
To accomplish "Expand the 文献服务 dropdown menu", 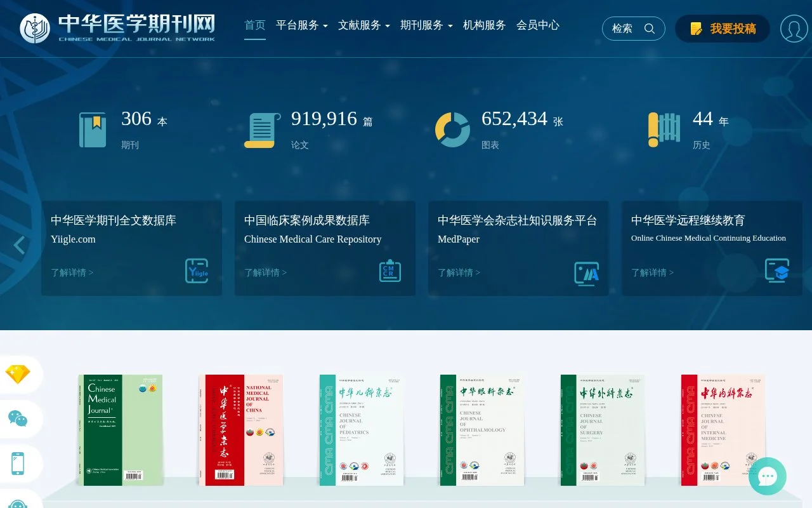I will [x=364, y=25].
